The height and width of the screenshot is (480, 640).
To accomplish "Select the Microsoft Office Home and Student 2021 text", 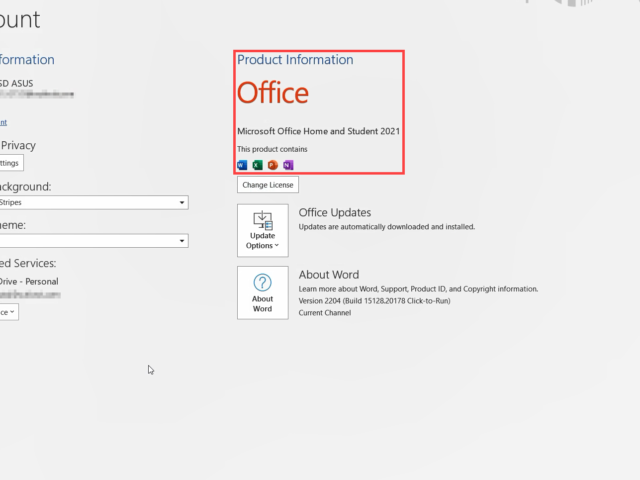I will coord(319,131).
